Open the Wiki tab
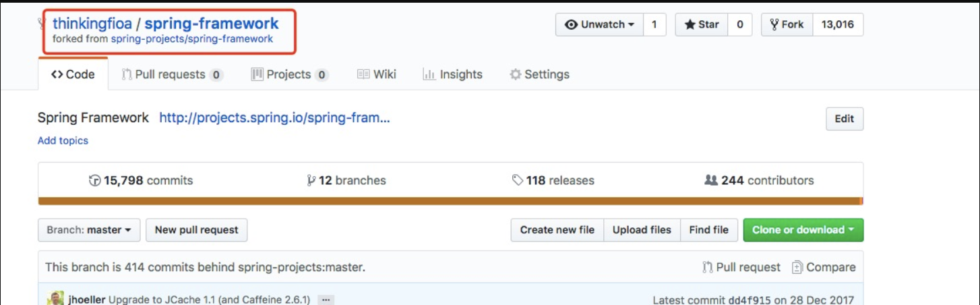Viewport: 980px width, 305px height. click(377, 74)
